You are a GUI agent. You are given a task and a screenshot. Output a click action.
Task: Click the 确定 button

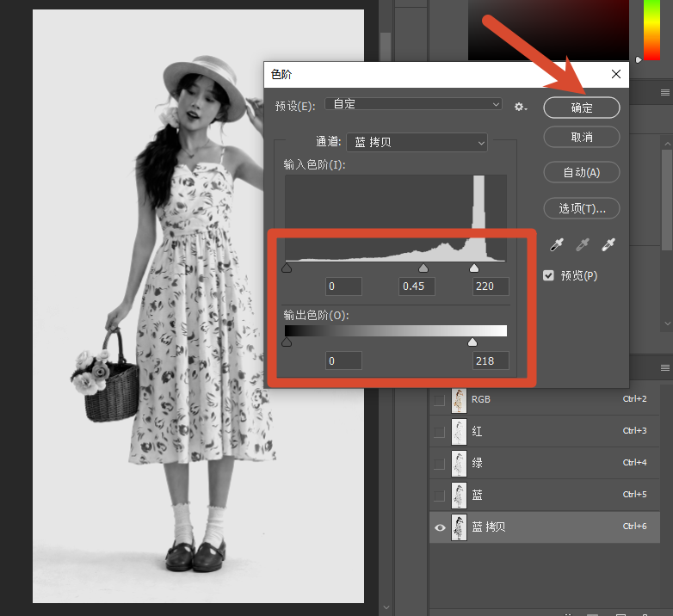pos(582,108)
